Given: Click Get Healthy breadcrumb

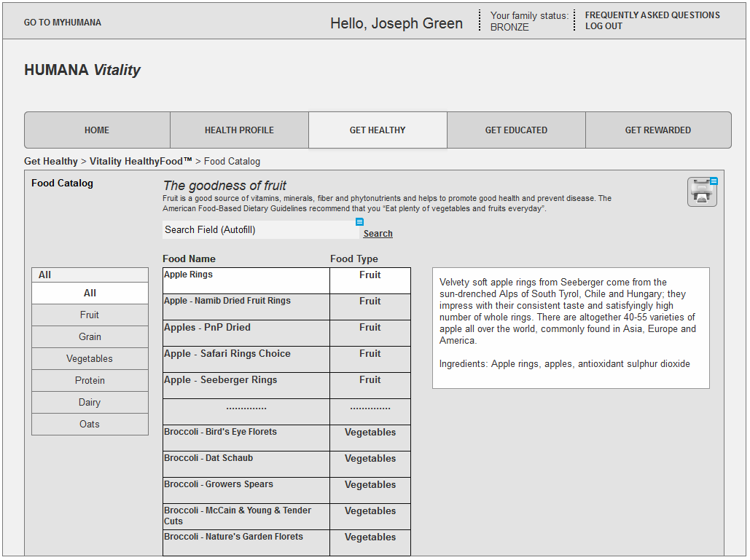Looking at the screenshot, I should (x=51, y=162).
